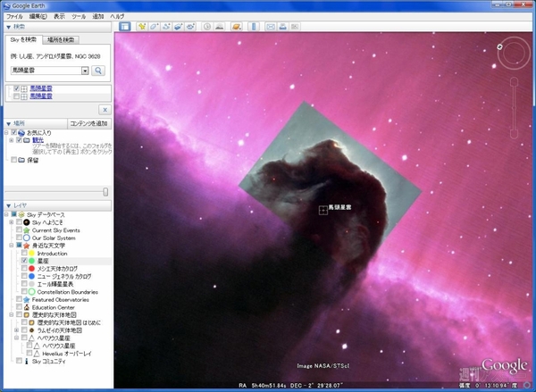The height and width of the screenshot is (392, 536).
Task: Click the planet switcher Saturn icon
Action: [x=236, y=26]
